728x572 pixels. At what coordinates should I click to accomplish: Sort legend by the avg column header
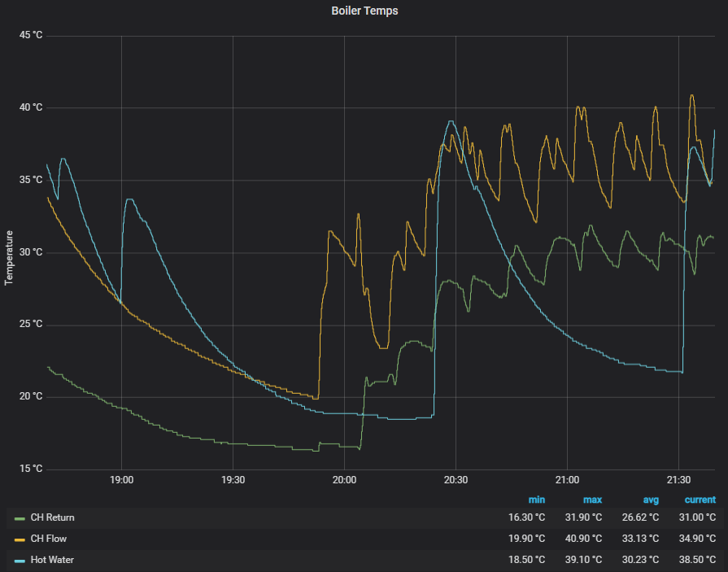(651, 500)
